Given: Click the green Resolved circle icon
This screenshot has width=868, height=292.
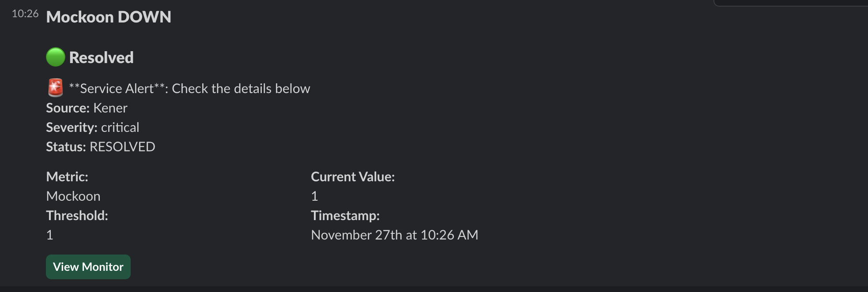Looking at the screenshot, I should click(56, 57).
